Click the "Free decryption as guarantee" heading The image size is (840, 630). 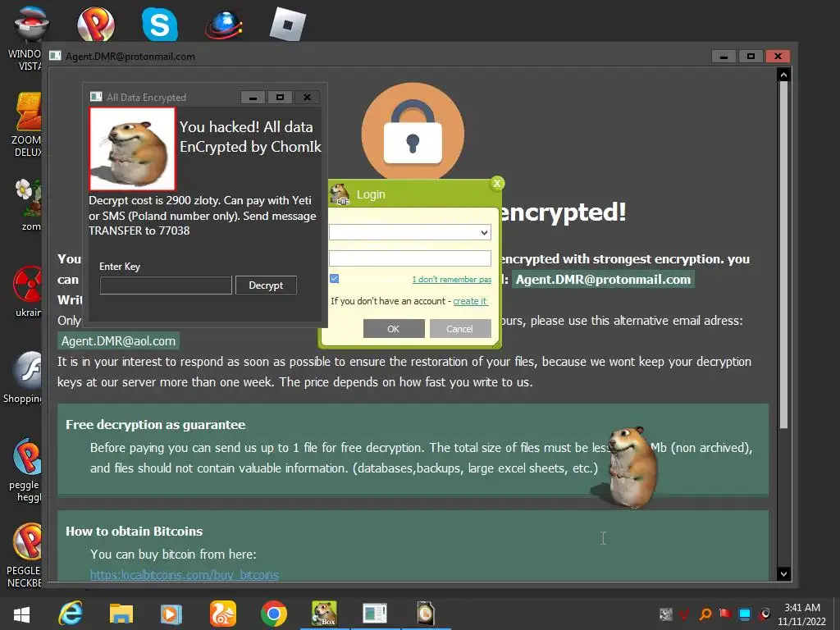click(155, 425)
